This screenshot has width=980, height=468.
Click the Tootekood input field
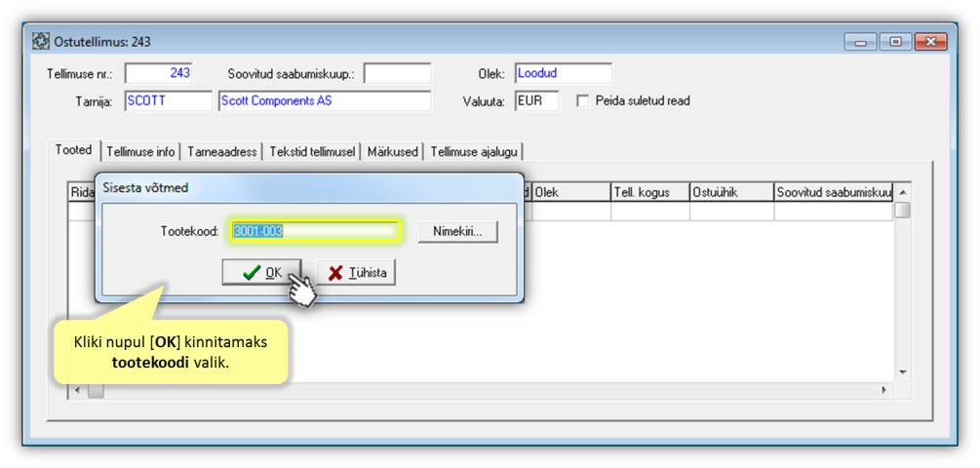click(x=315, y=231)
